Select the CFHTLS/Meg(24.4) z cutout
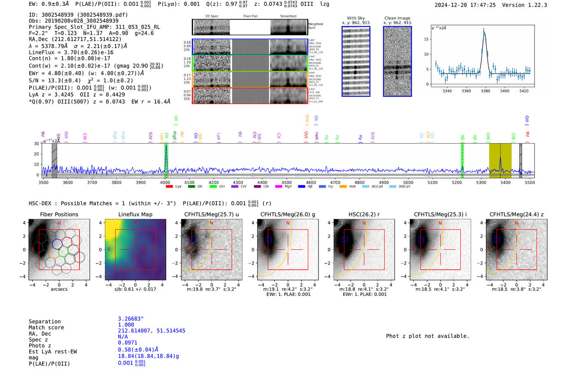This screenshot has width=576, height=392. pyautogui.click(x=516, y=249)
